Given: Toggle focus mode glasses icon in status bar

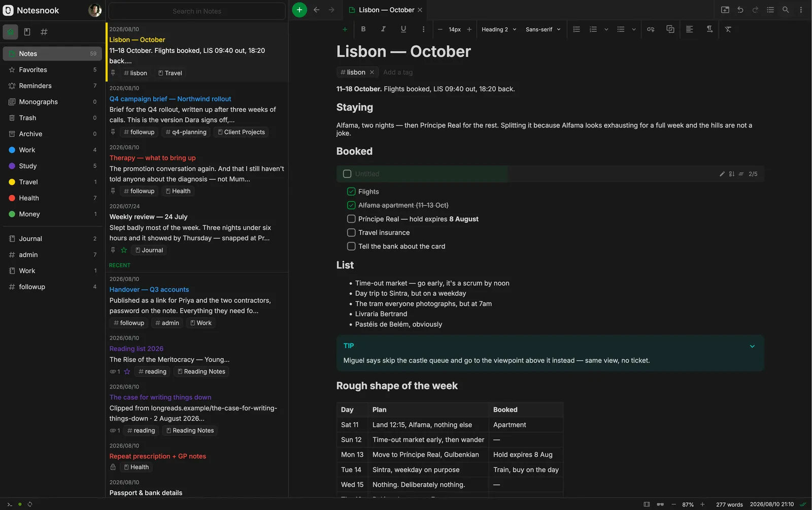Looking at the screenshot, I should click(x=660, y=504).
